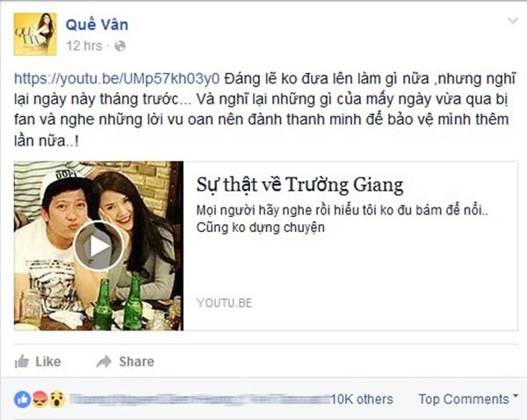This screenshot has width=527, height=420.
Task: View the 10K others reactions list
Action: pos(362,399)
